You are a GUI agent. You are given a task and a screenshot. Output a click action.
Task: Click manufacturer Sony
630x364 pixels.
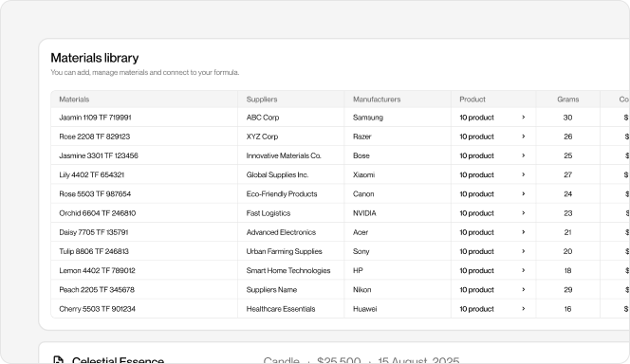tap(361, 251)
